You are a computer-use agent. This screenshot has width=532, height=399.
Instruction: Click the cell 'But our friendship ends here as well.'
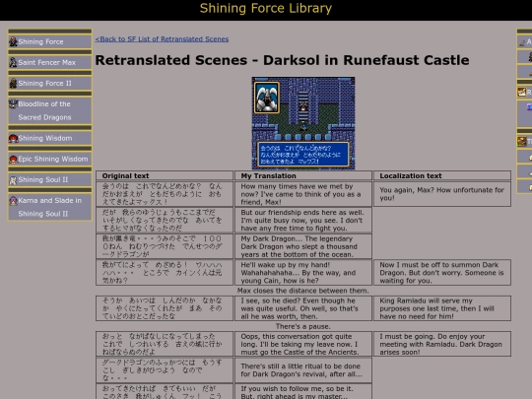(303, 221)
